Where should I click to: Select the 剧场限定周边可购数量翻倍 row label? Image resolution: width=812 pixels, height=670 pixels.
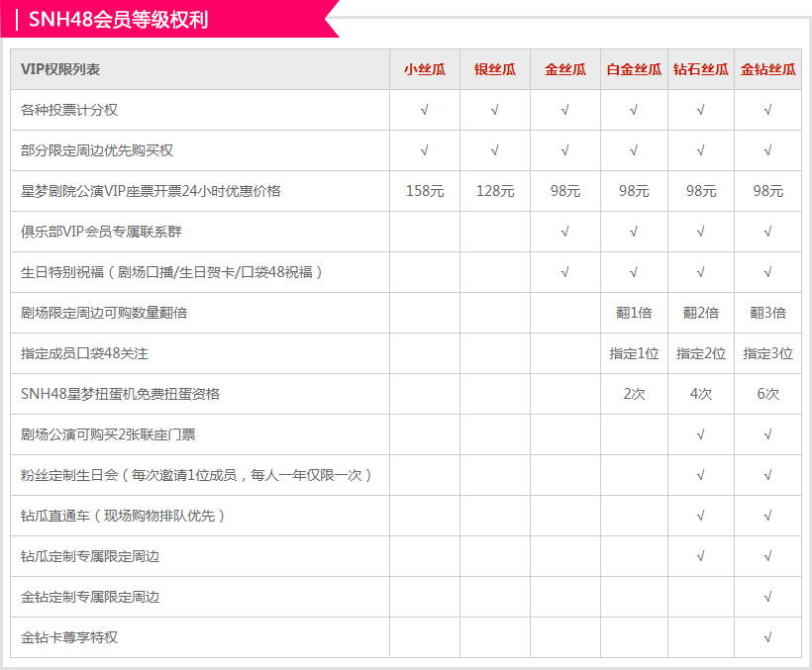[104, 313]
